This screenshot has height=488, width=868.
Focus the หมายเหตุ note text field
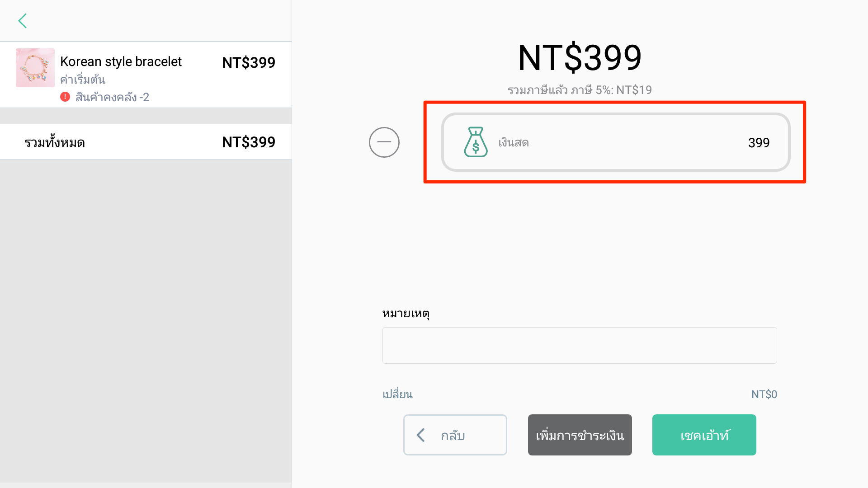point(580,345)
